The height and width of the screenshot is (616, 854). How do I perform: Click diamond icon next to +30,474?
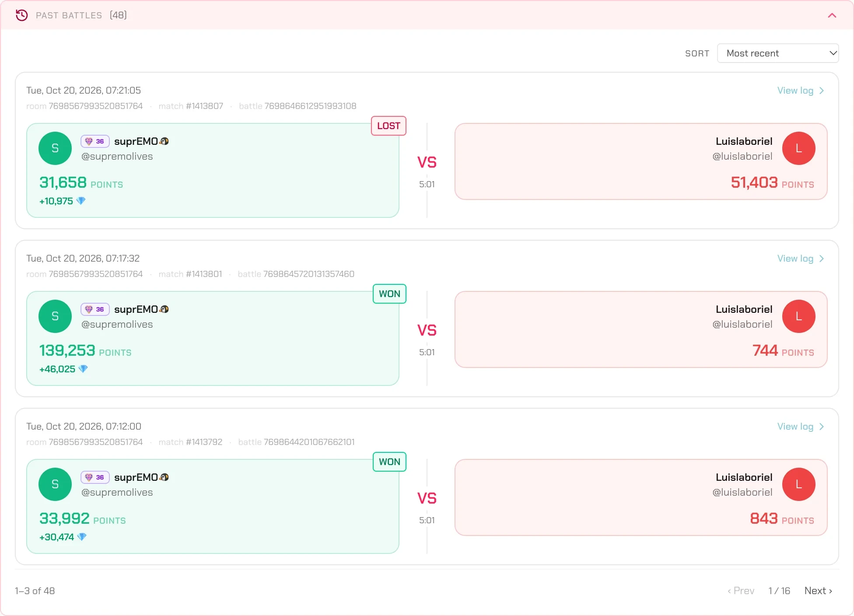82,537
